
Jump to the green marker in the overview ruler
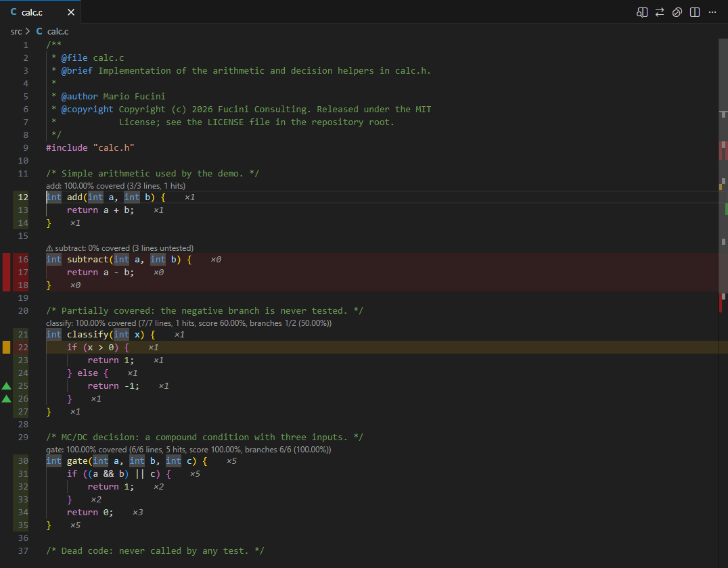(x=726, y=209)
